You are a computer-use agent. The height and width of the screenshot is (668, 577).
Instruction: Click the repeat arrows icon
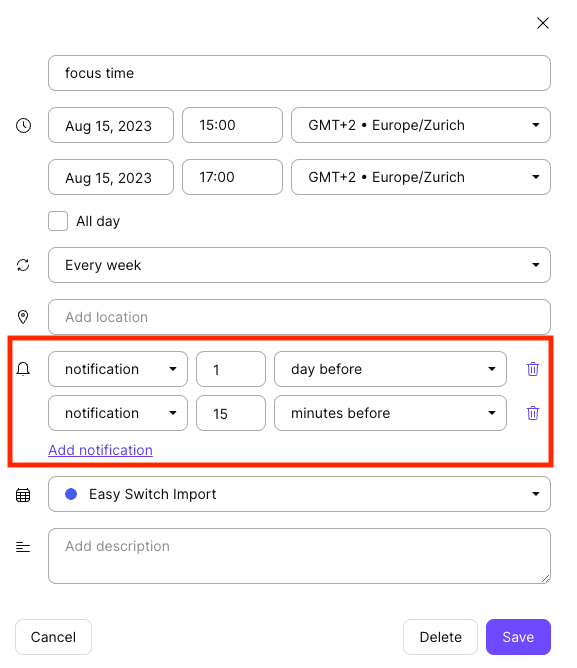click(23, 265)
